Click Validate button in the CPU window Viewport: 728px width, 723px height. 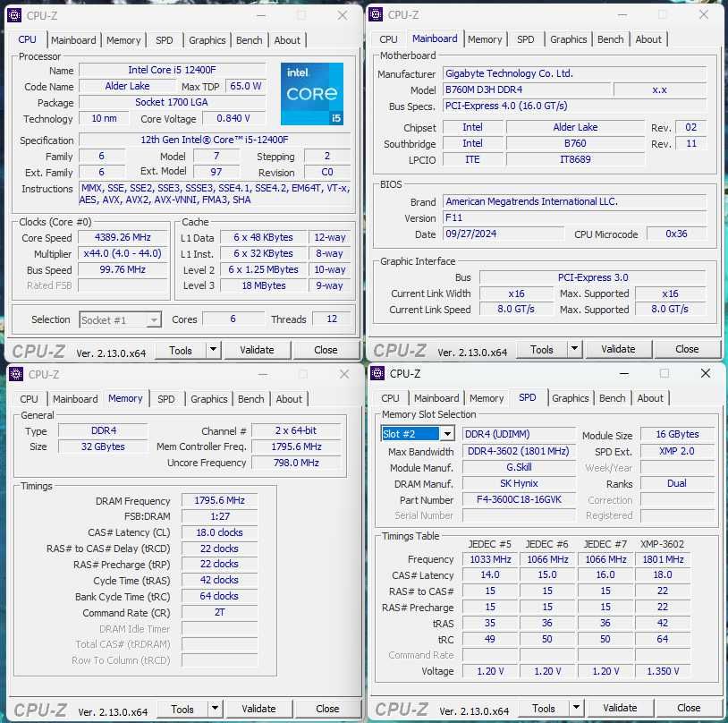pyautogui.click(x=258, y=350)
